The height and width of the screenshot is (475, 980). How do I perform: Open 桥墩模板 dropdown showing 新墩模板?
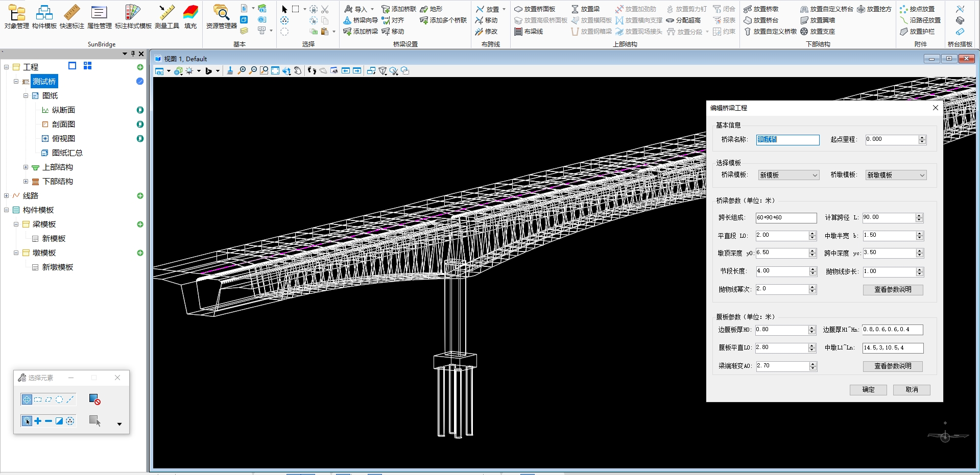[x=896, y=175]
